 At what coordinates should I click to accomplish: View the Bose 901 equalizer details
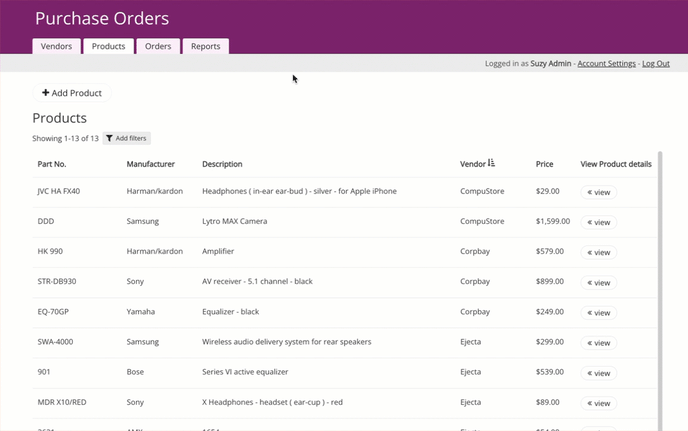598,373
